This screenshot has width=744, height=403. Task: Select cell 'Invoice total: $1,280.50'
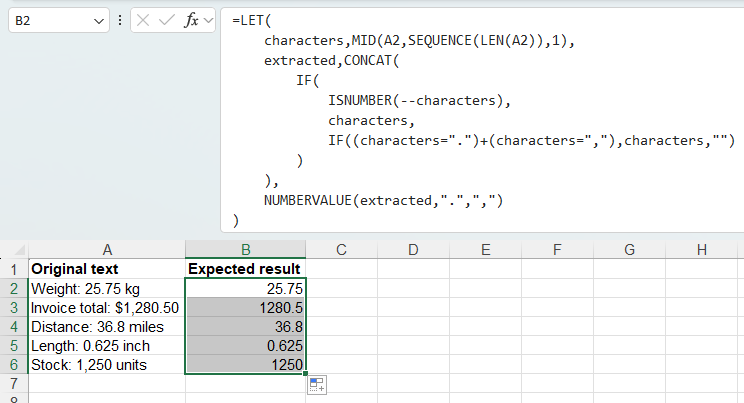107,308
